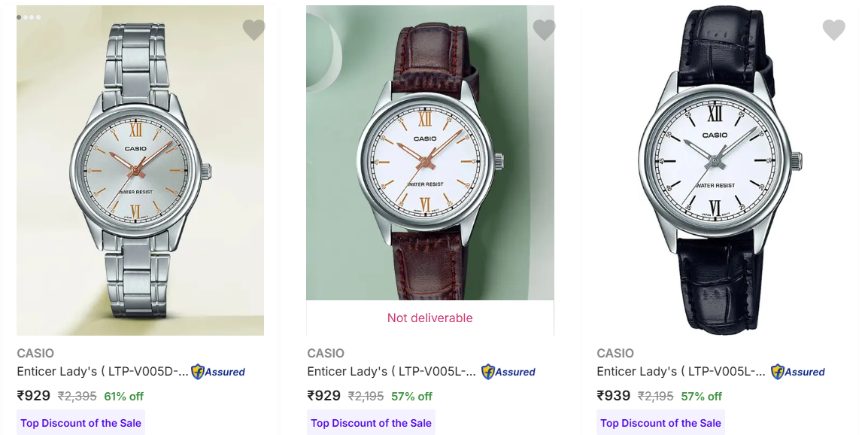Screen dimensions: 868x435
Task: Click Assured badge on ₹939 watch listing
Action: [x=798, y=372]
